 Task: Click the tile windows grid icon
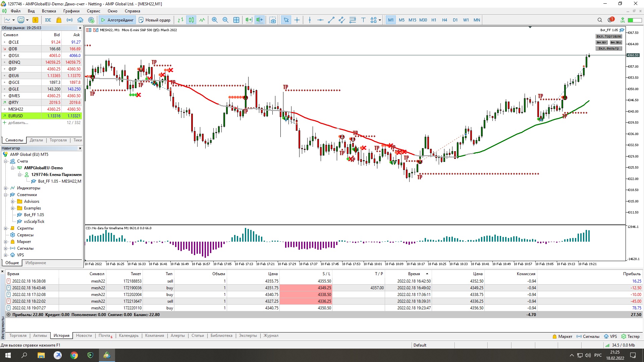[236, 20]
